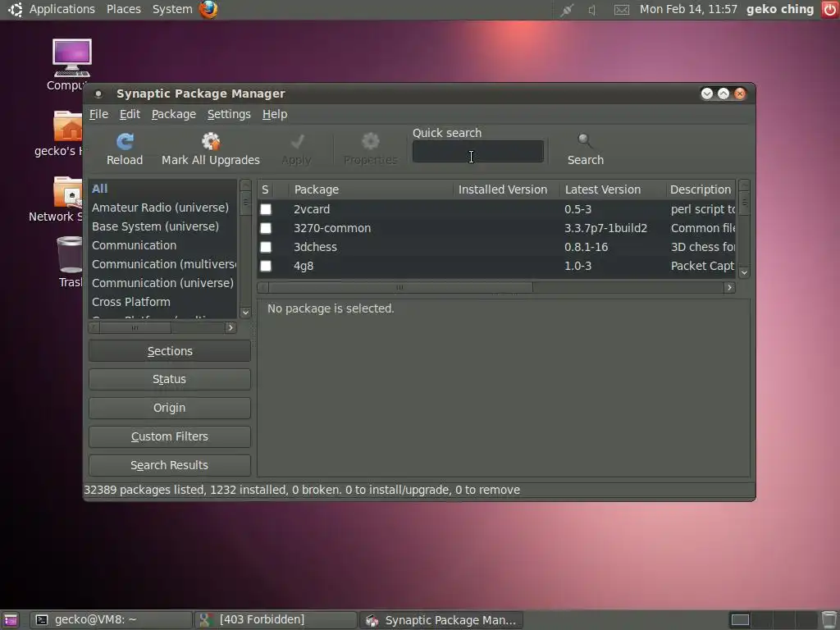Viewport: 840px width, 630px height.
Task: Click the Reload toolbar icon
Action: tap(125, 141)
